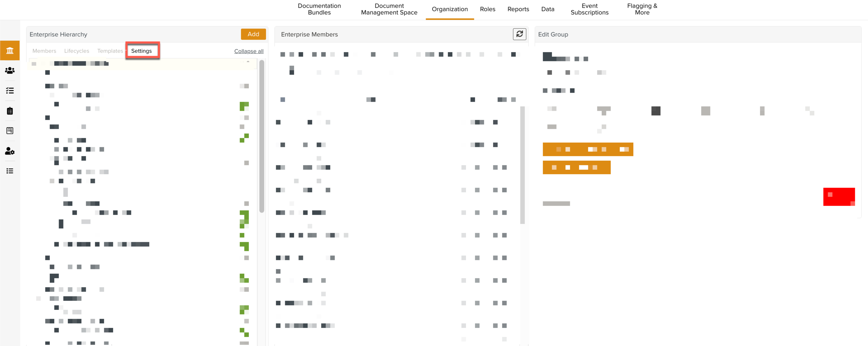This screenshot has width=868, height=346.
Task: Click the orange Add button
Action: click(x=253, y=34)
